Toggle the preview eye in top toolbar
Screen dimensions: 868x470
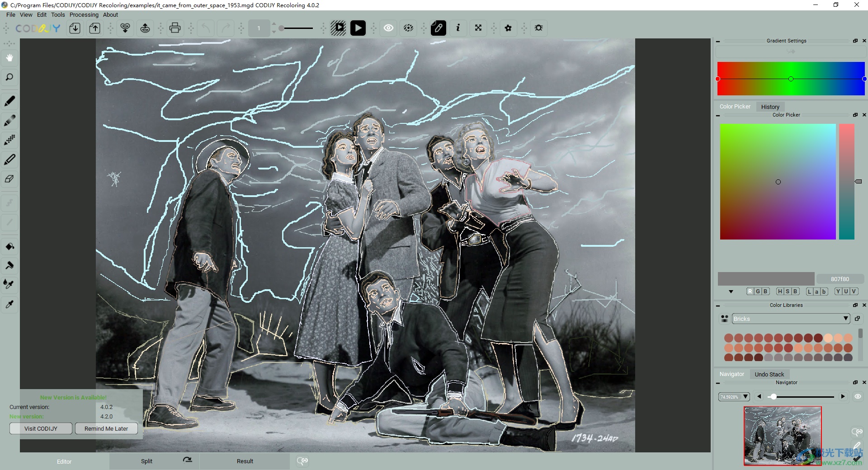[x=388, y=28]
